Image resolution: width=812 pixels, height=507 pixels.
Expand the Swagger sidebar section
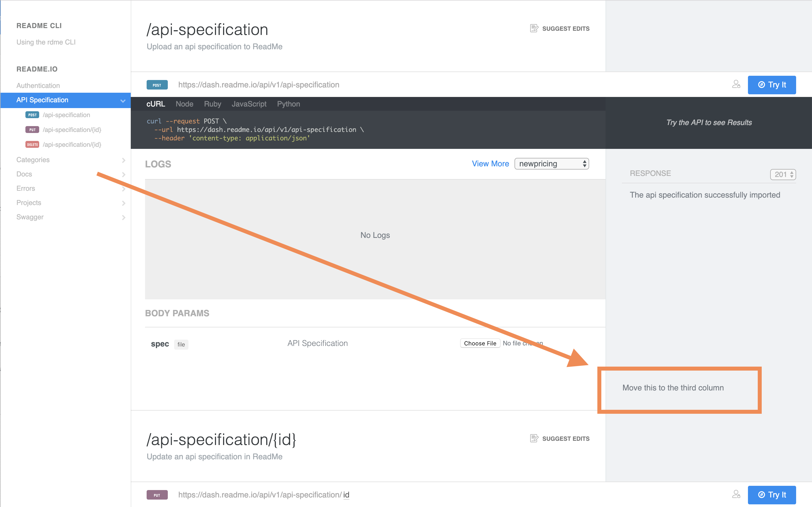124,218
